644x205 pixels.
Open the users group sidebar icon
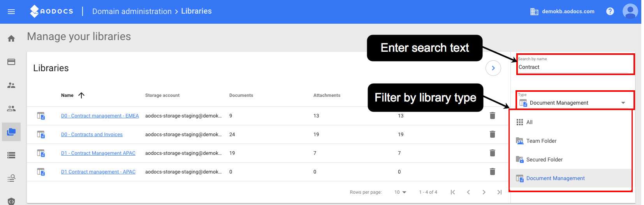click(11, 109)
